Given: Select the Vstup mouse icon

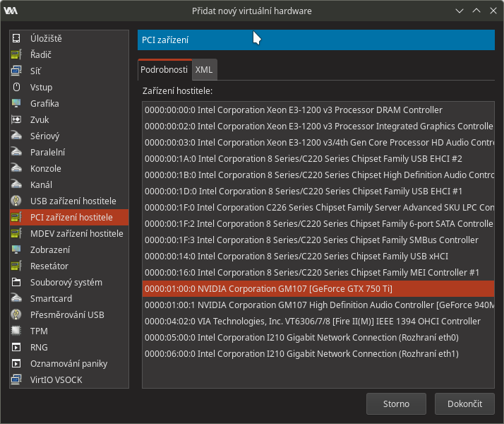Looking at the screenshot, I should pyautogui.click(x=16, y=87).
